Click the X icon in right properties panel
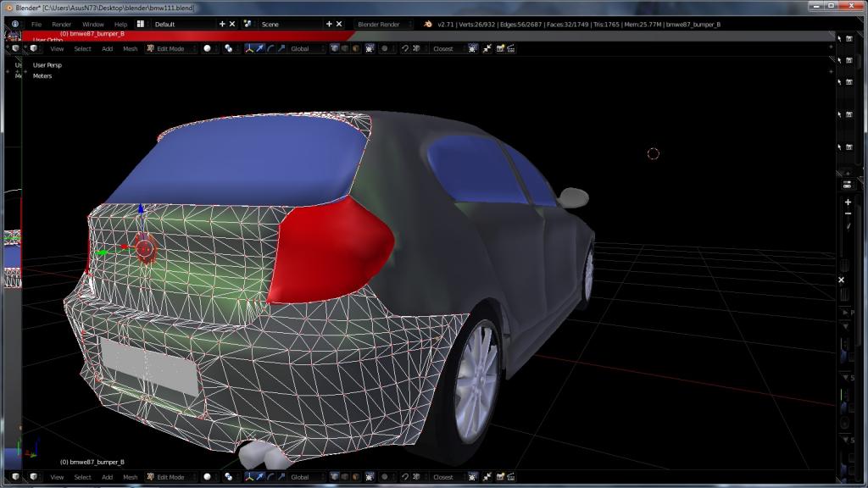 [x=842, y=280]
